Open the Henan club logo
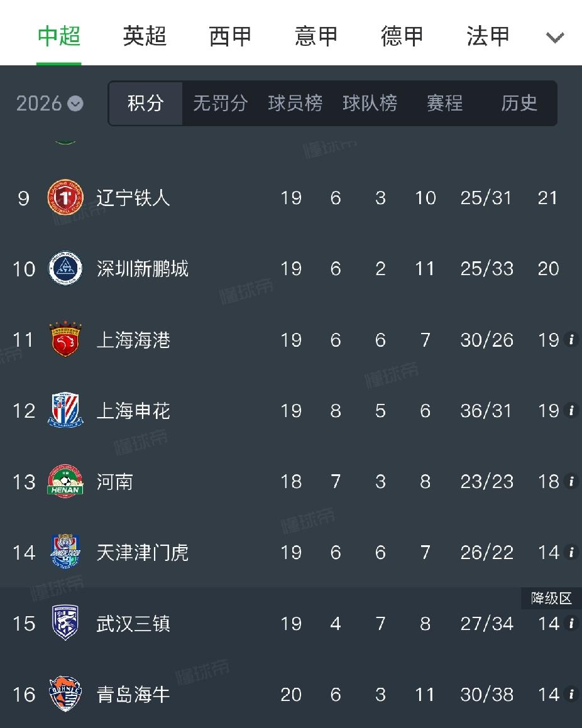582x728 pixels. tap(65, 481)
